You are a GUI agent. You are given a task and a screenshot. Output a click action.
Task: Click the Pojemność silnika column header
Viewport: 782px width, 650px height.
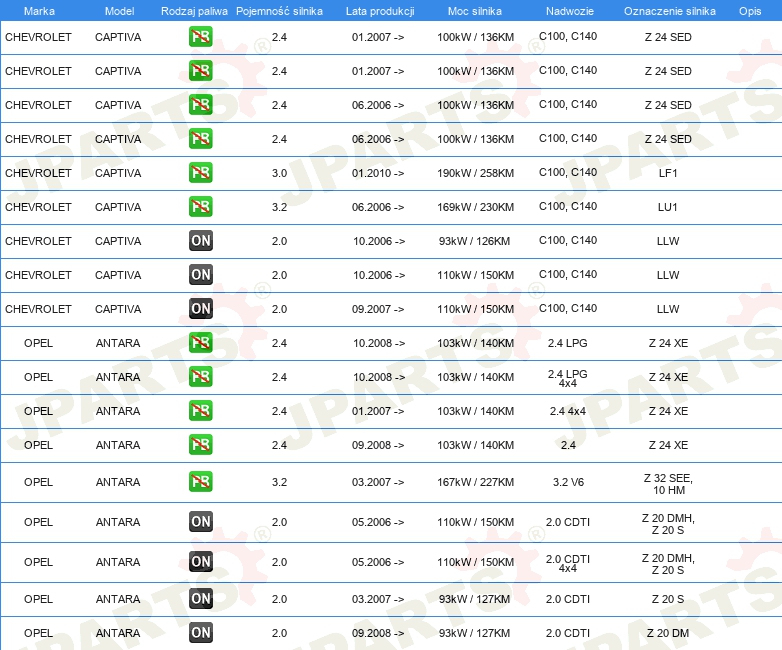(279, 11)
